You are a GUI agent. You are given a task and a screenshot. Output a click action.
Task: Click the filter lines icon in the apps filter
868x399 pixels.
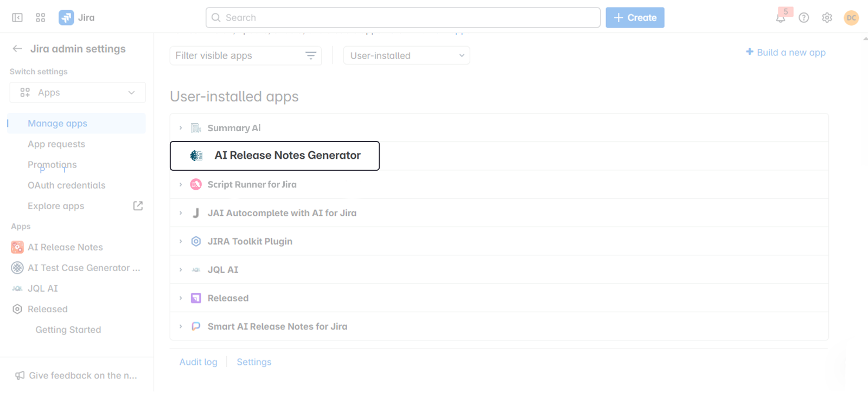coord(311,56)
